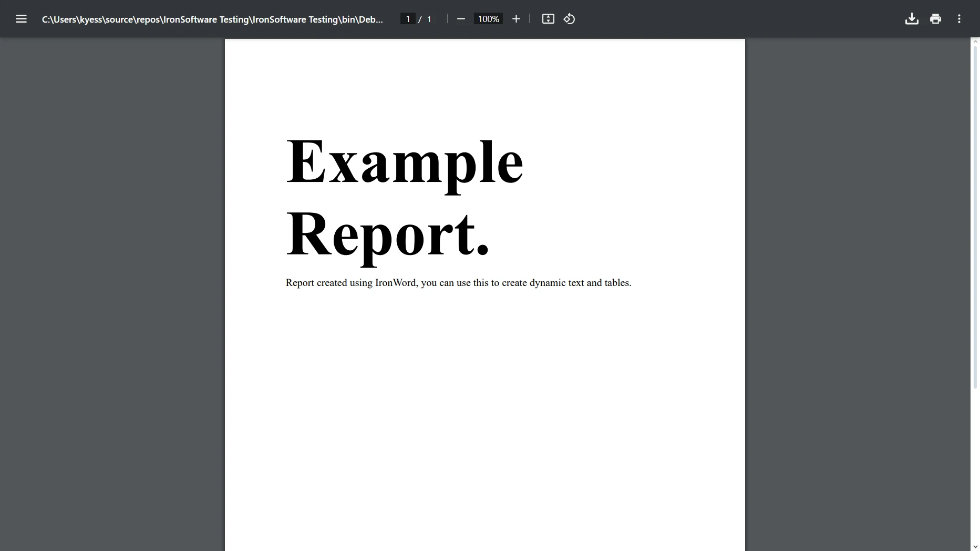Click the word "IronWord" in the body text
The width and height of the screenshot is (980, 551).
396,283
